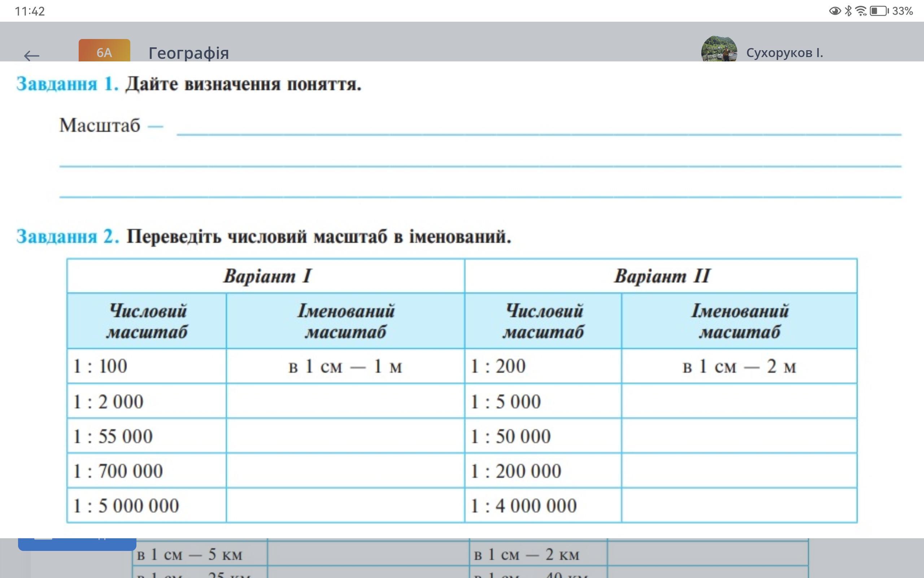Open the 6А class badge
Screen dimensions: 924x578
(x=104, y=51)
